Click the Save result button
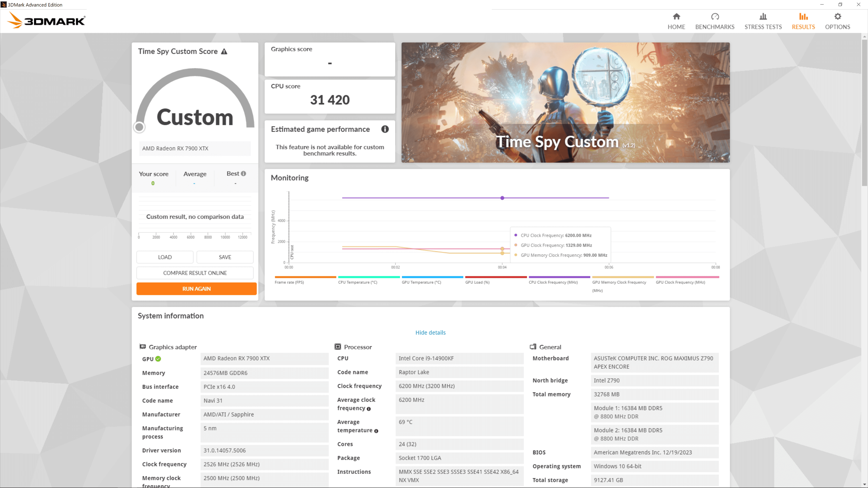 click(x=225, y=257)
